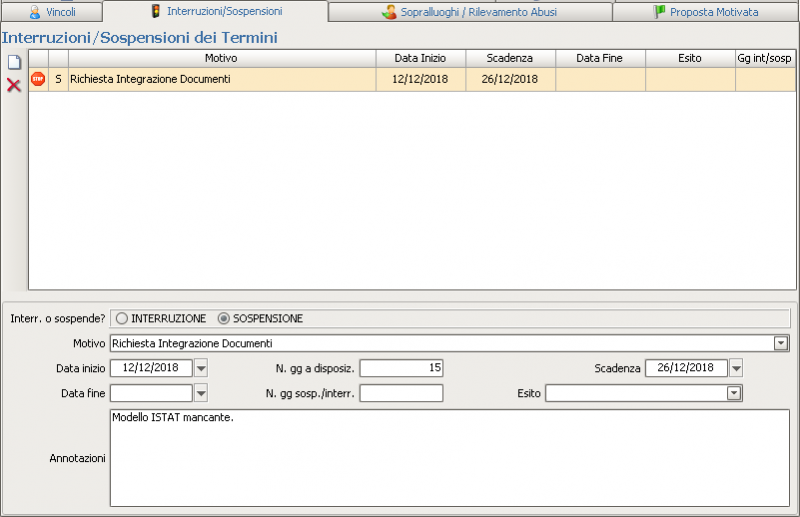
Task: Open the Scadenza date picker arrow
Action: point(737,368)
